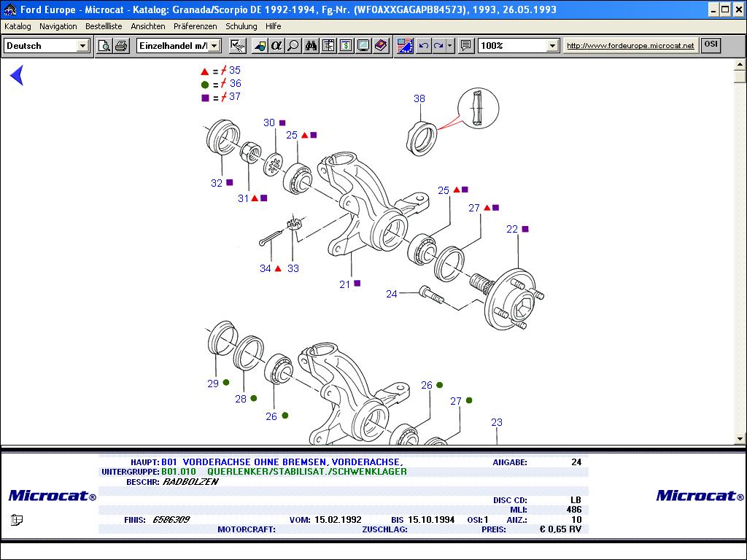Select part number 29 in diagram
The height and width of the screenshot is (560, 747).
click(213, 384)
